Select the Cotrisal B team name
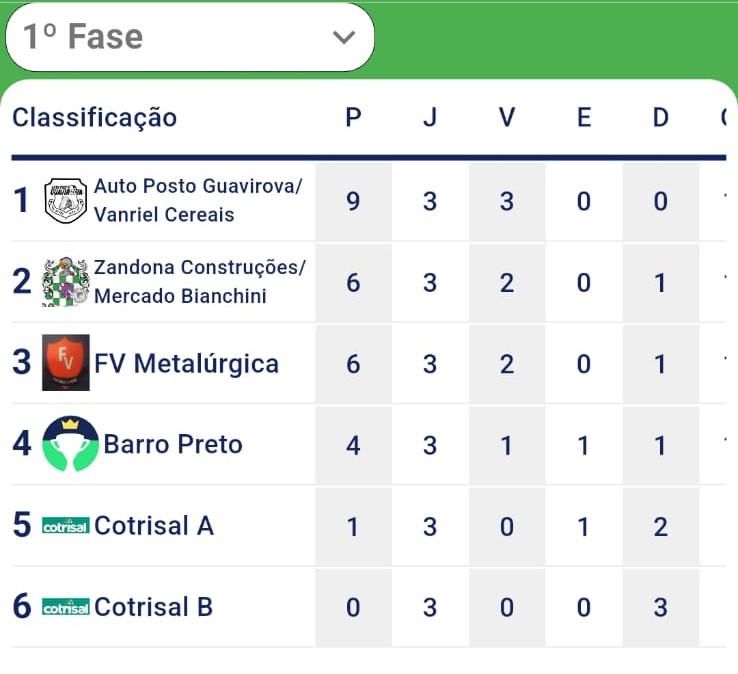The image size is (738, 674). pos(154,607)
